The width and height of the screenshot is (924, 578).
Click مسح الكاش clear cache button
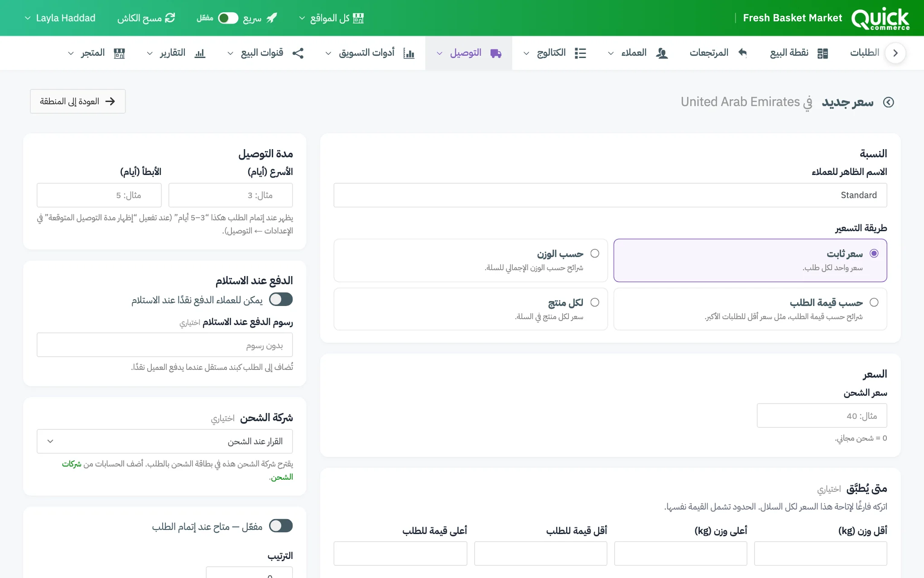point(146,18)
